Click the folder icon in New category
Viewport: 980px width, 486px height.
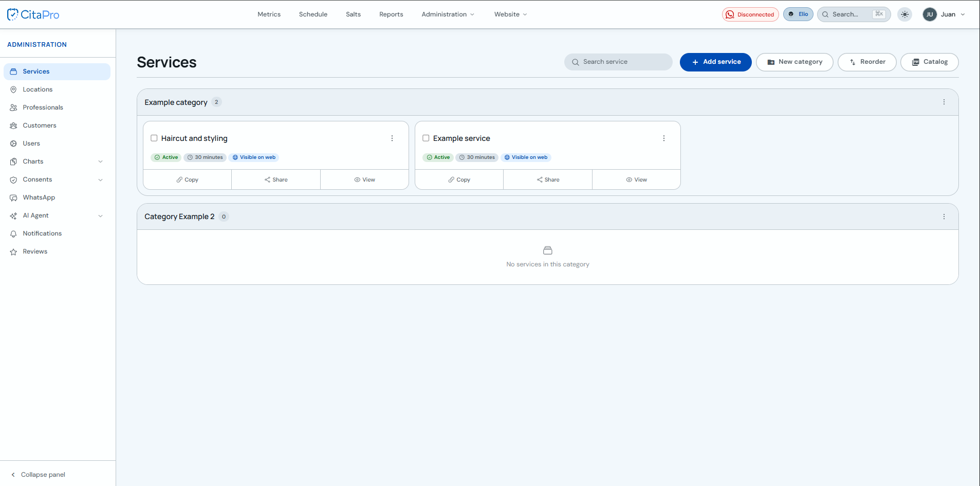pos(771,62)
